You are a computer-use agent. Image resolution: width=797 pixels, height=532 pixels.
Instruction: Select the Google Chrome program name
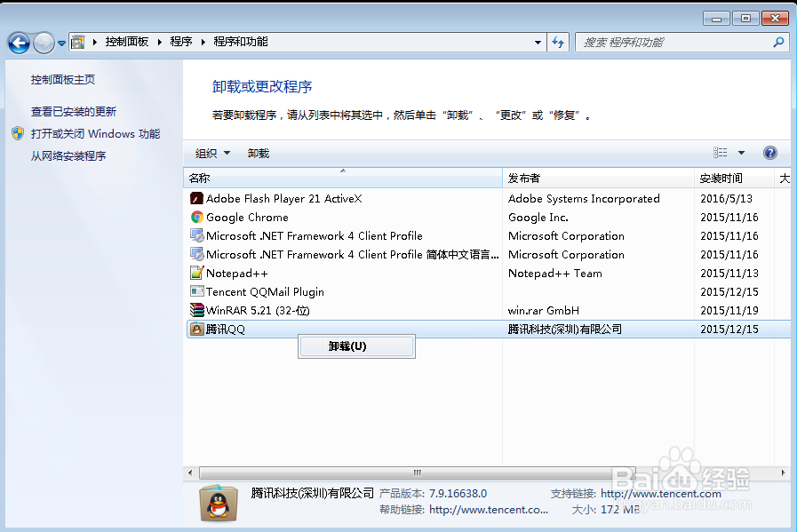tap(247, 217)
